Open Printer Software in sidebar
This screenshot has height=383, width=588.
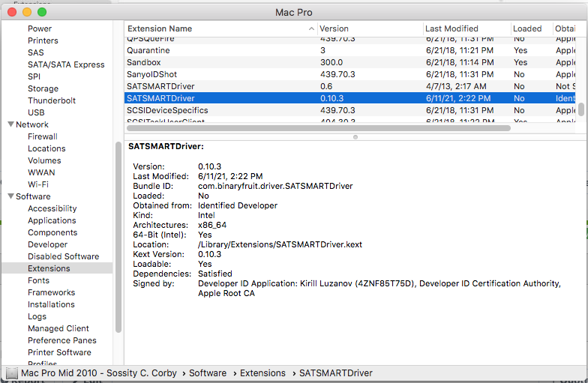[x=59, y=352]
